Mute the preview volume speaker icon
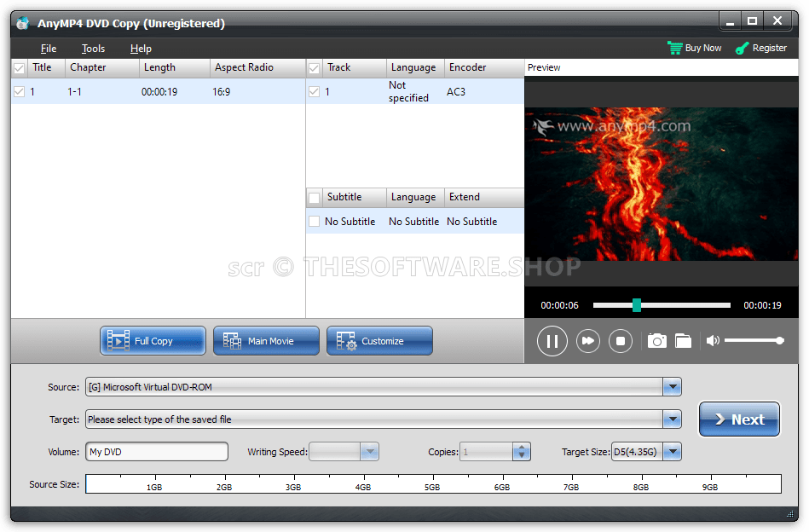The width and height of the screenshot is (809, 532). click(x=713, y=341)
